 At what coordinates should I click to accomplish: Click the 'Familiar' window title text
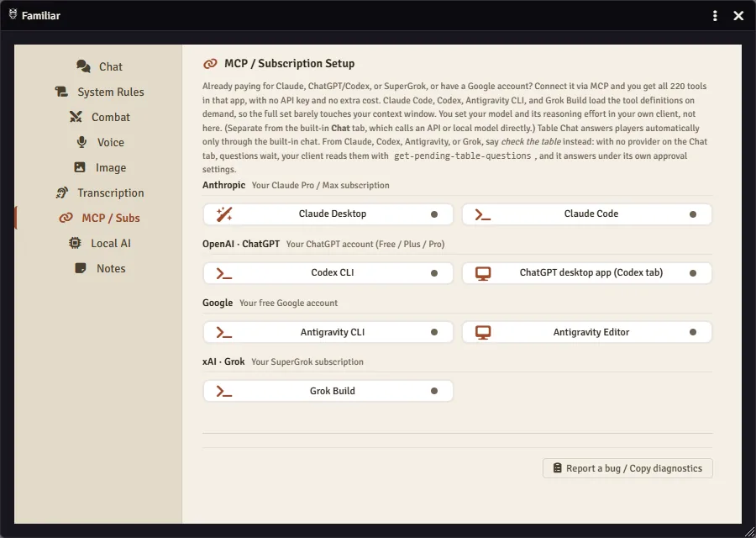[x=41, y=15]
